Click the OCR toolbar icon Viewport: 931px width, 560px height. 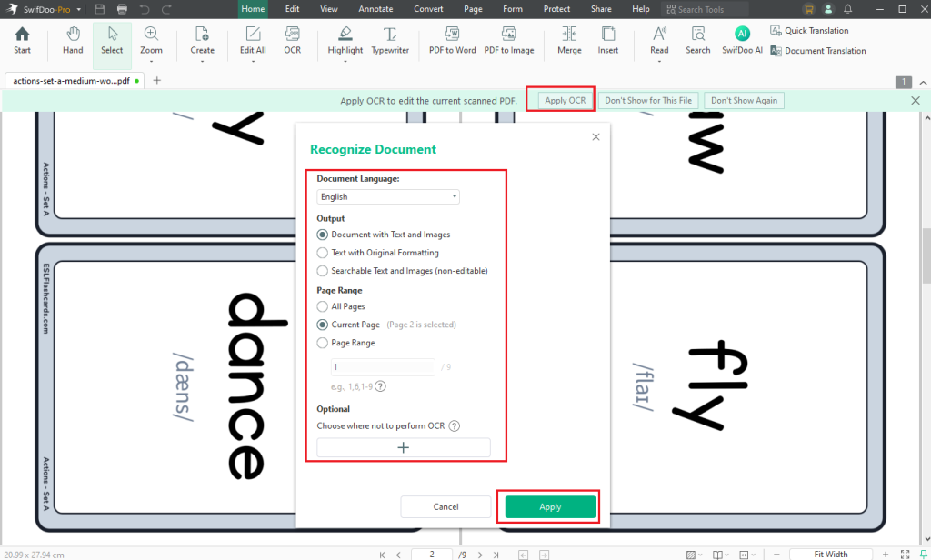point(292,40)
